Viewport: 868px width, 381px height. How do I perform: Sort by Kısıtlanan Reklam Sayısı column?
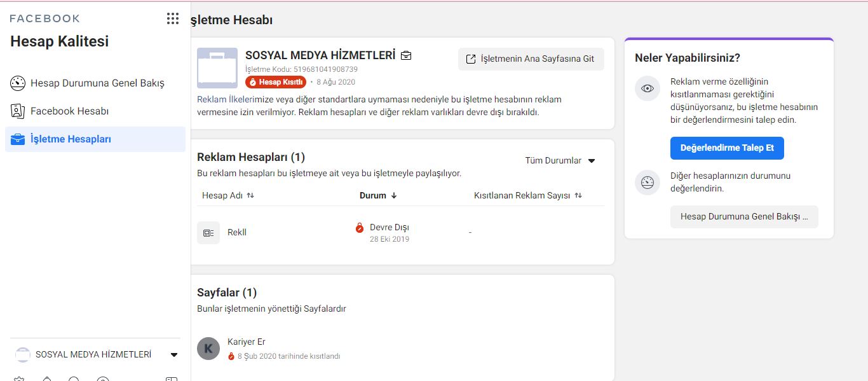tap(528, 195)
